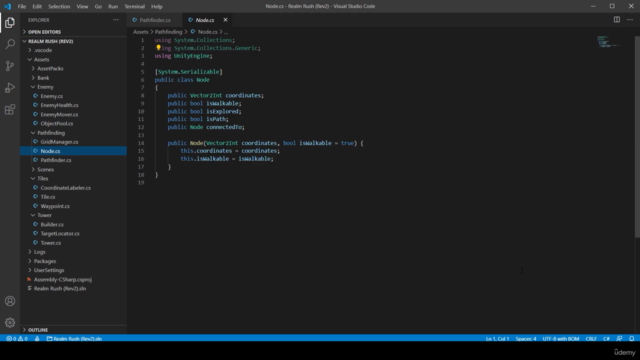Change encoding UTF-8 with BOM

pos(561,339)
